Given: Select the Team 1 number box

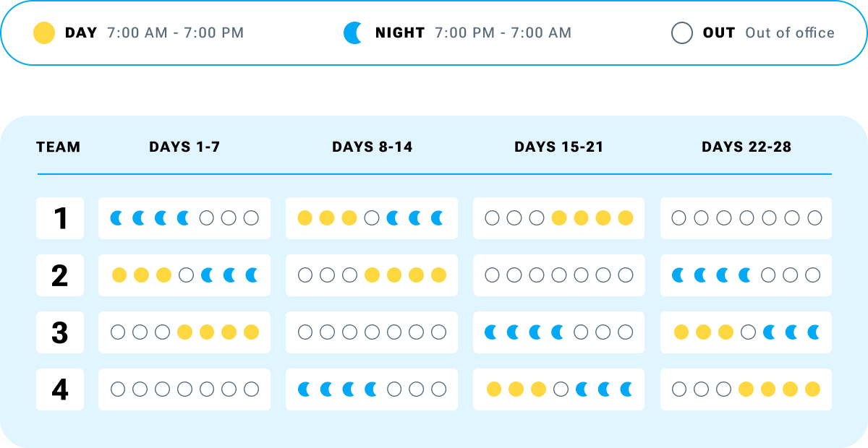Looking at the screenshot, I should click(59, 218).
